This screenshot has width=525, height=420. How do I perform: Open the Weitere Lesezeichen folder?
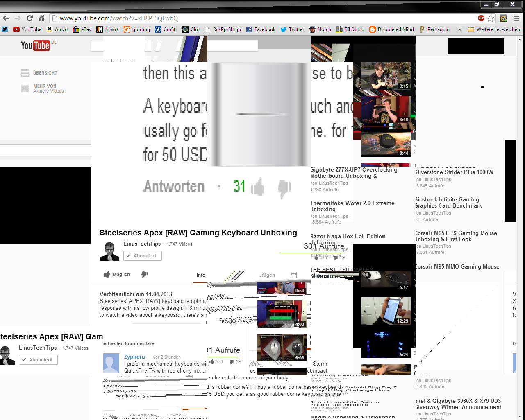pyautogui.click(x=494, y=29)
